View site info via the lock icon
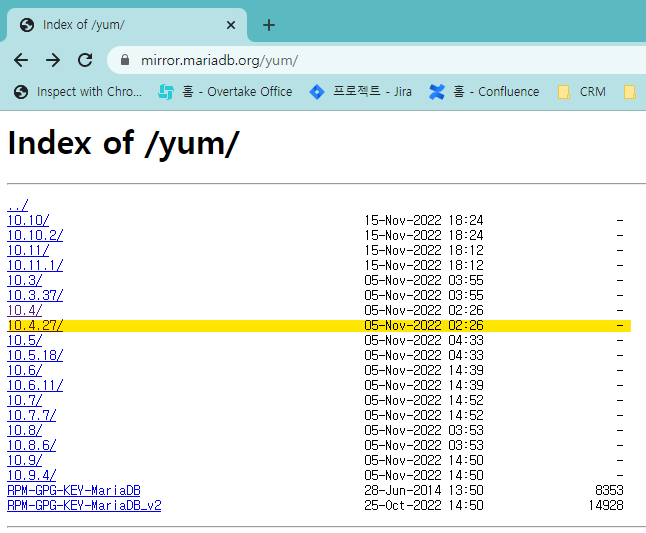This screenshot has height=533, width=646. point(125,60)
